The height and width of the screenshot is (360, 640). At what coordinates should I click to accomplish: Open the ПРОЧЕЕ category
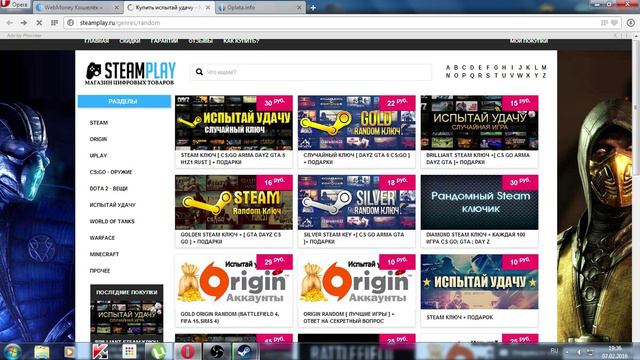[x=100, y=271]
